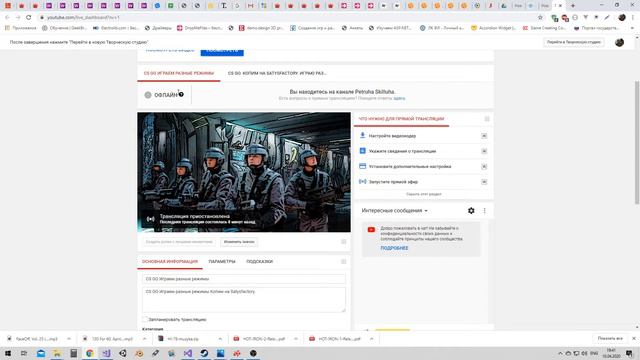Show hidden system tray icons
The image size is (640, 360).
[x=560, y=353]
